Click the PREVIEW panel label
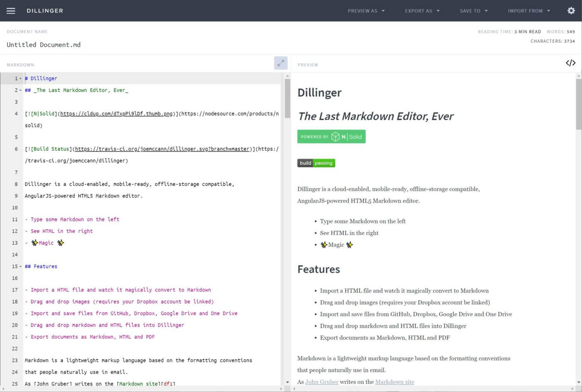The height and width of the screenshot is (392, 582). (x=308, y=65)
